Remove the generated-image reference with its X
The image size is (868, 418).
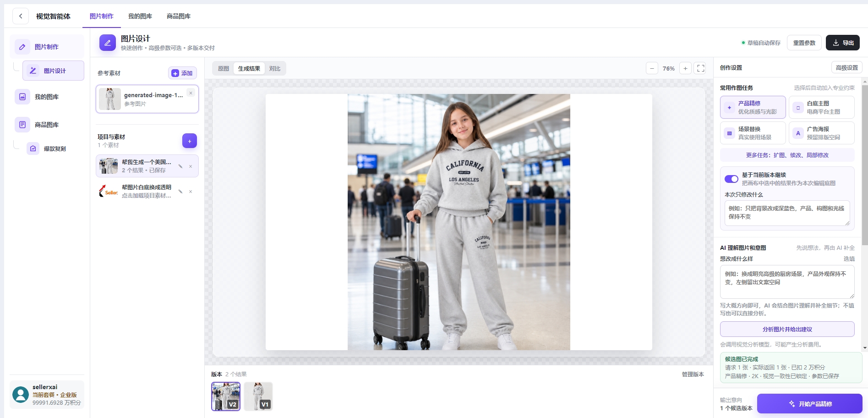click(191, 93)
